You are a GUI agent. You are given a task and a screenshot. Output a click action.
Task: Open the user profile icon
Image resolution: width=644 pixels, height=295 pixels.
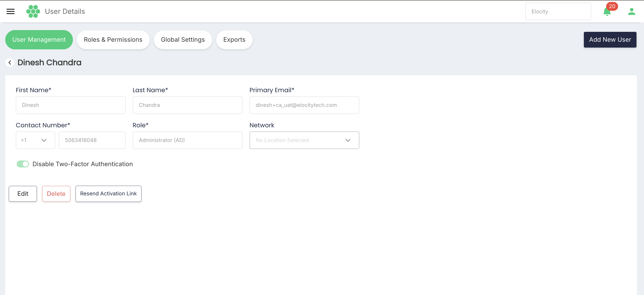pos(631,11)
